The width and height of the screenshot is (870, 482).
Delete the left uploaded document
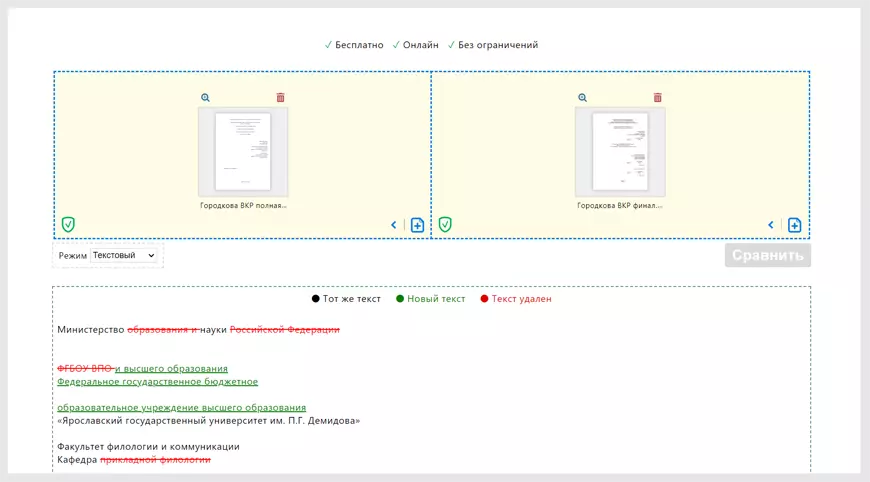point(280,98)
